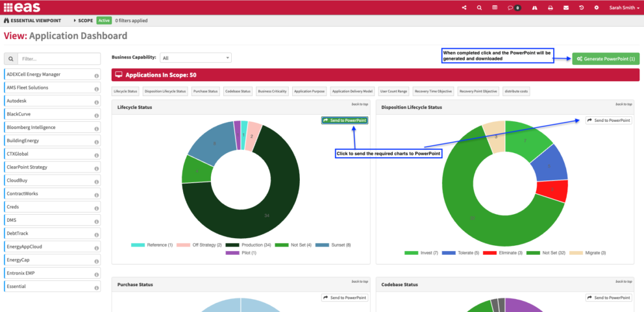Open Sarah Smith user menu
This screenshot has height=312, width=644.
625,7
